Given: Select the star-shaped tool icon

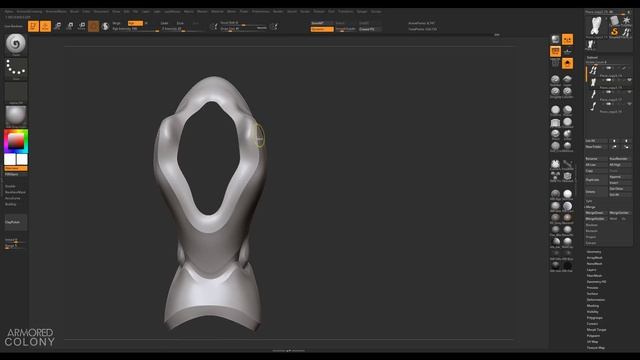Looking at the screenshot, I should pyautogui.click(x=627, y=20).
